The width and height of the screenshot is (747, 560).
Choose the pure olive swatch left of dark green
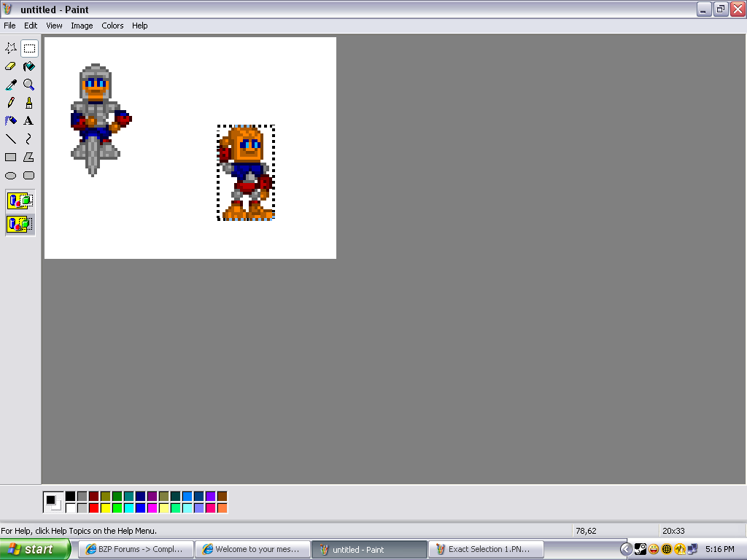click(x=105, y=497)
